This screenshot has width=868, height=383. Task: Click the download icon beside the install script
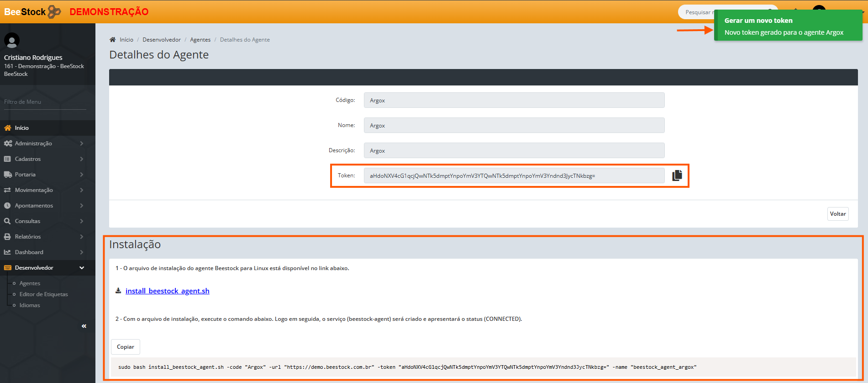[118, 291]
